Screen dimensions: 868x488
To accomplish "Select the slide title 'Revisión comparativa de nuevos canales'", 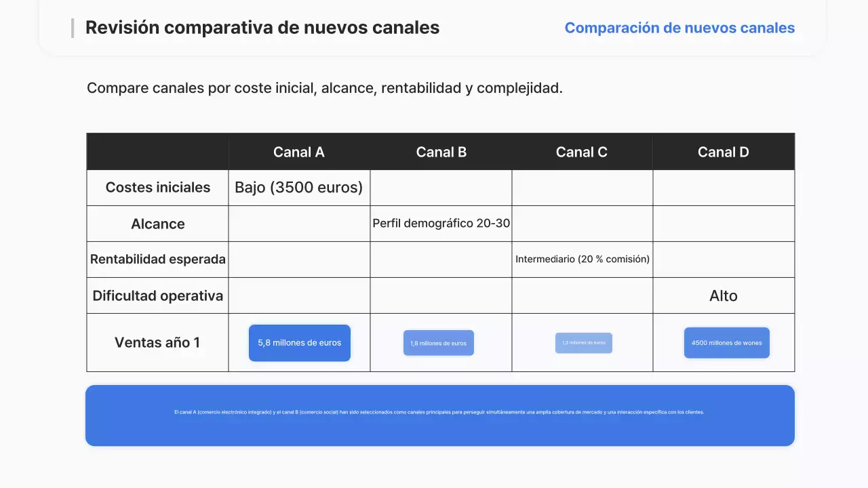I will pos(262,28).
